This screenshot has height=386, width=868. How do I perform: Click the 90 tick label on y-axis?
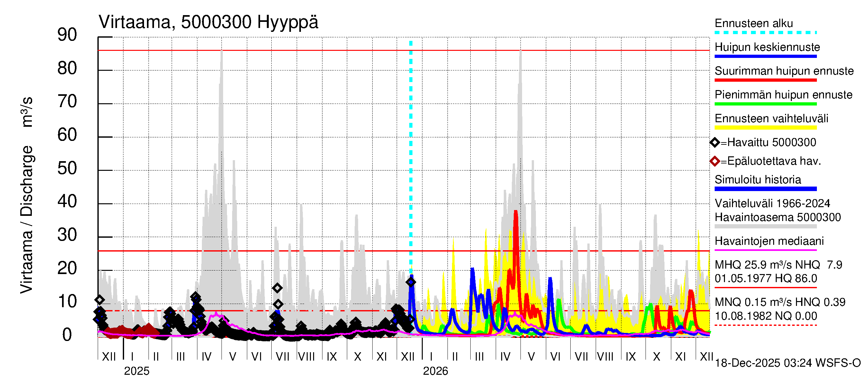(x=67, y=35)
